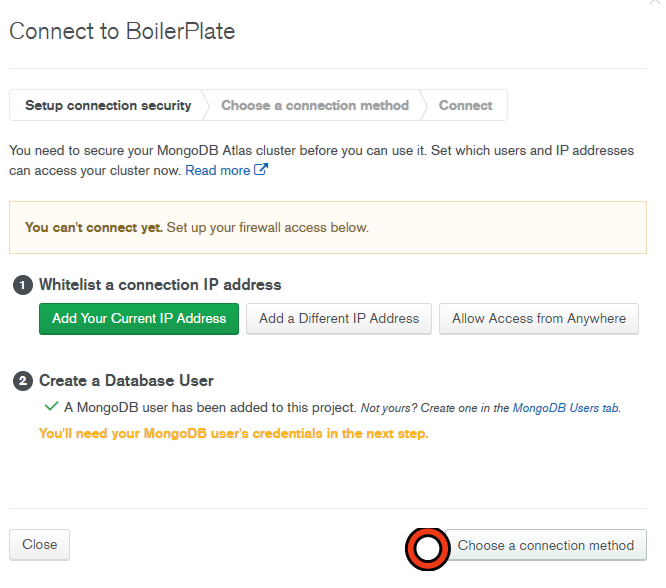Click the bottom Choose a connection method button
Screen dimensions: 666x588
pos(545,546)
